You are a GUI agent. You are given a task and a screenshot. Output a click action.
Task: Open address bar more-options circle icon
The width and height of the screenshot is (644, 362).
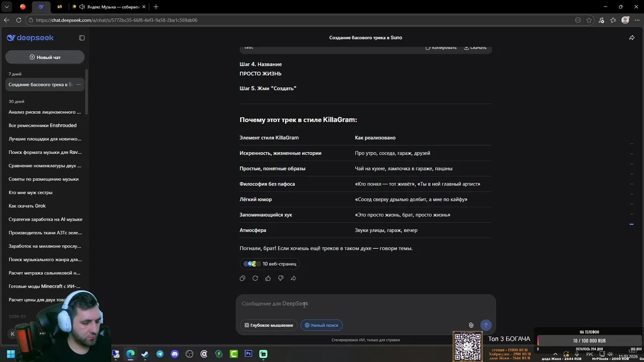(x=578, y=20)
